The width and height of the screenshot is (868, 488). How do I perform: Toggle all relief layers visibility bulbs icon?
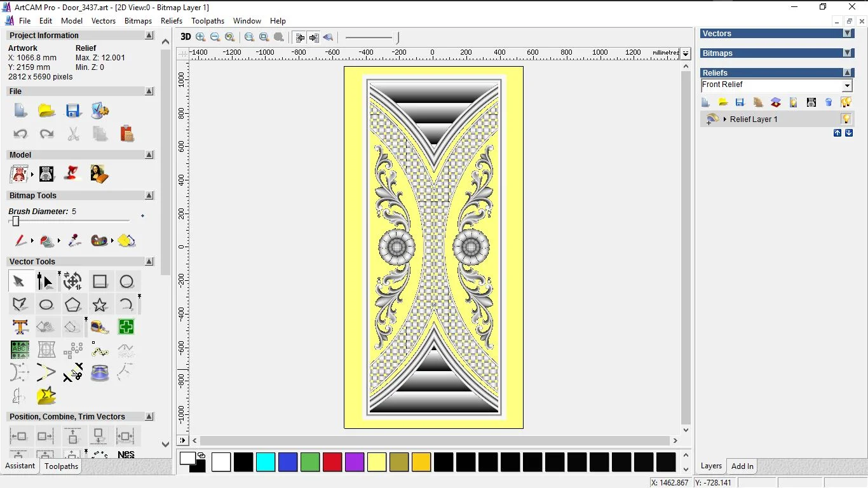tap(846, 102)
